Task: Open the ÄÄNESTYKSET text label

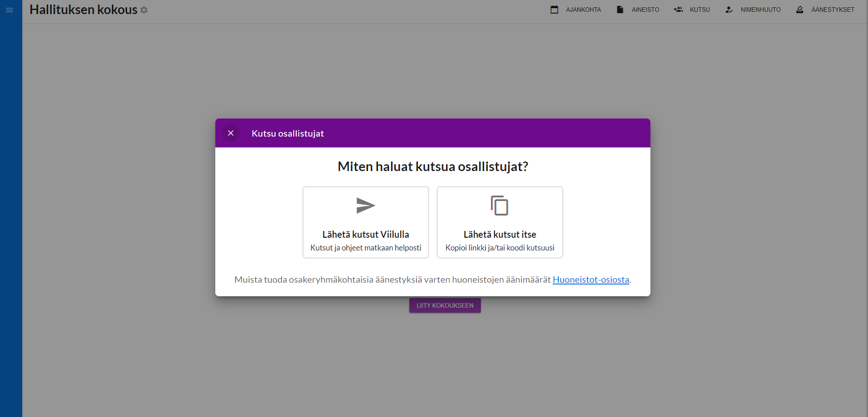Action: pyautogui.click(x=833, y=10)
